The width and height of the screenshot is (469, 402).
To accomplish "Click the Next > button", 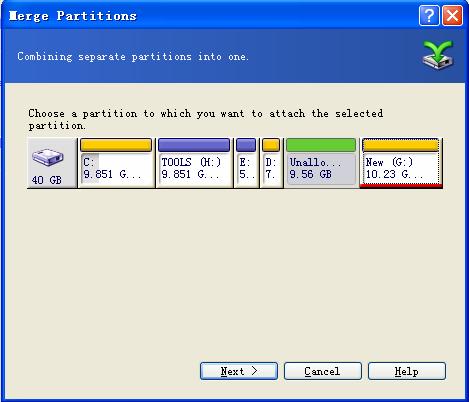I will point(239,371).
